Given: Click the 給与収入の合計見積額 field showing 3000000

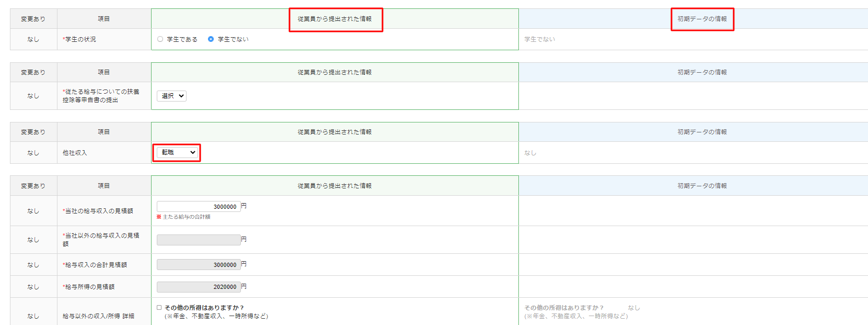Looking at the screenshot, I should [x=199, y=265].
